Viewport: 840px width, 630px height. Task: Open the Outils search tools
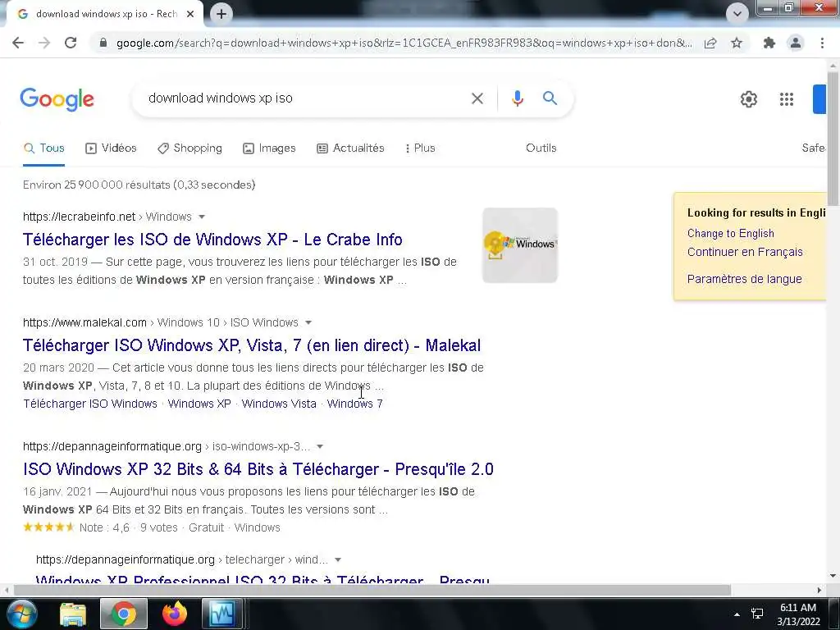click(541, 148)
